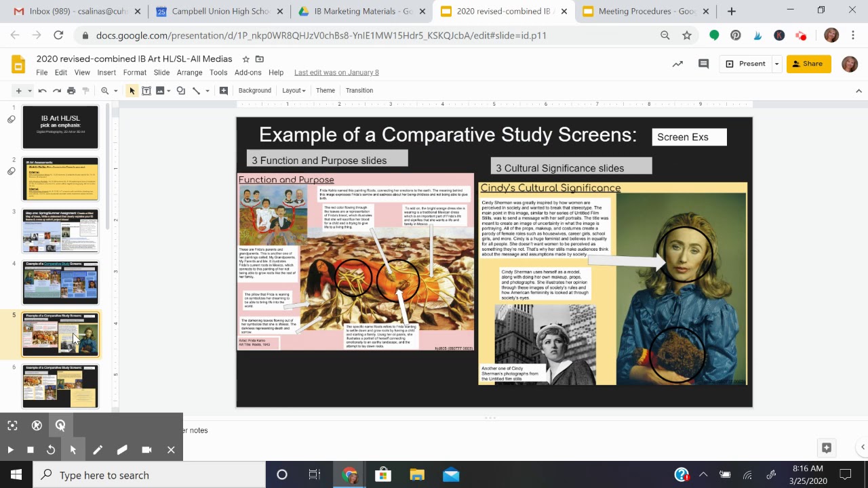Click the green Hangouts extension icon
This screenshot has height=488, width=868.
[714, 35]
